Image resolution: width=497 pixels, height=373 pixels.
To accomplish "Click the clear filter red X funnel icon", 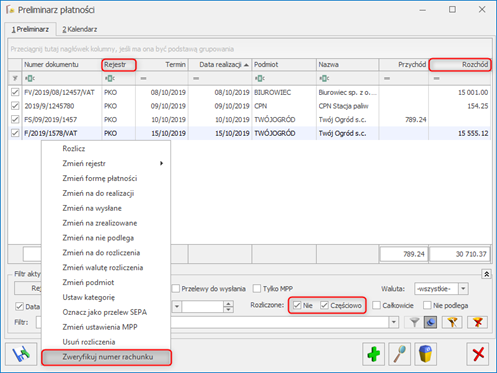I will pos(478,322).
